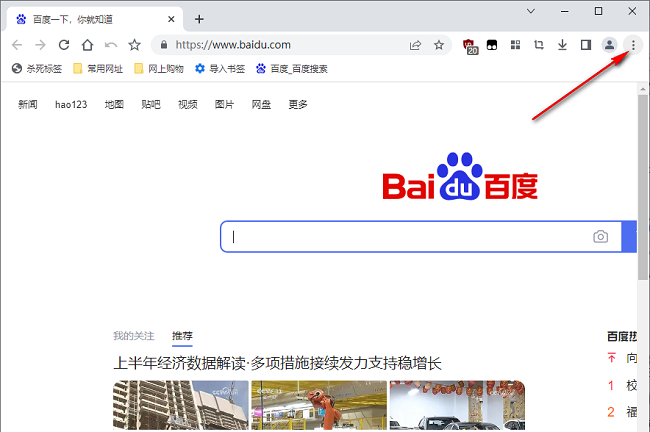Go back to the previous page
Image resolution: width=650 pixels, height=432 pixels.
pos(17,45)
